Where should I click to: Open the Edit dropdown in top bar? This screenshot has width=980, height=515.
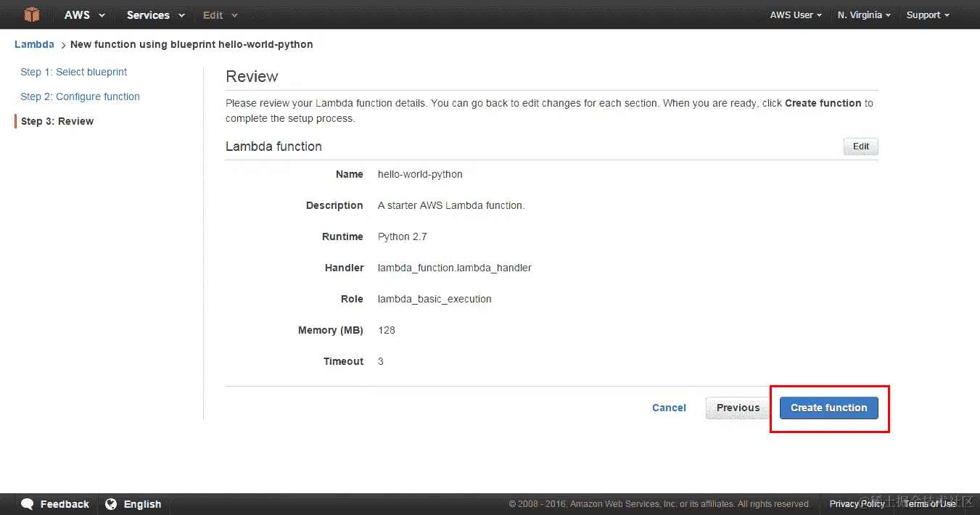[220, 15]
